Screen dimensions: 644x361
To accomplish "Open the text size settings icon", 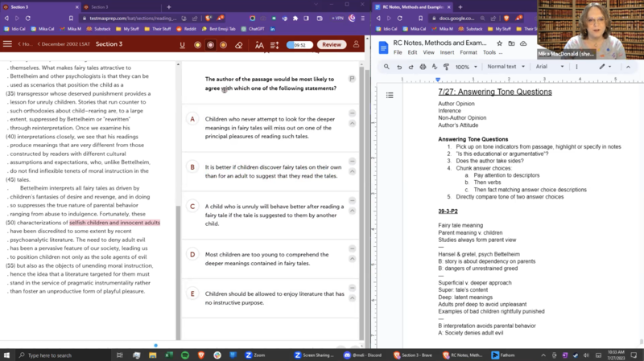I will (259, 45).
